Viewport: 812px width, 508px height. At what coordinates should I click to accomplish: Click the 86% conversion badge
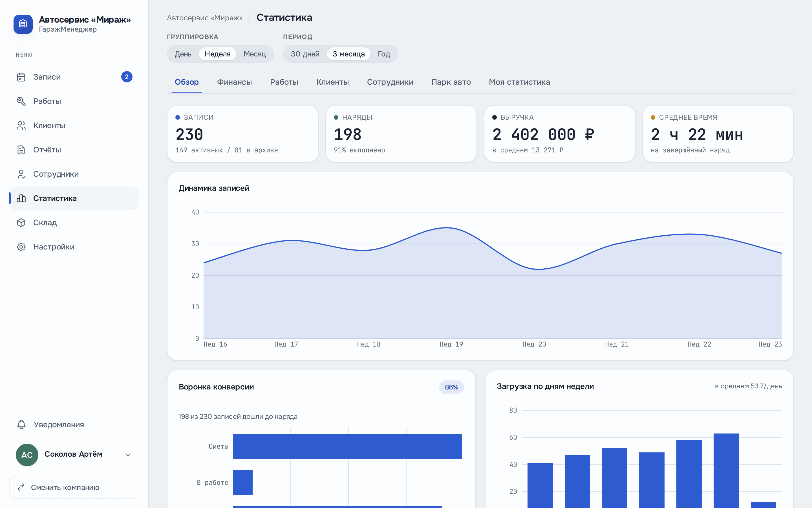[x=451, y=387]
